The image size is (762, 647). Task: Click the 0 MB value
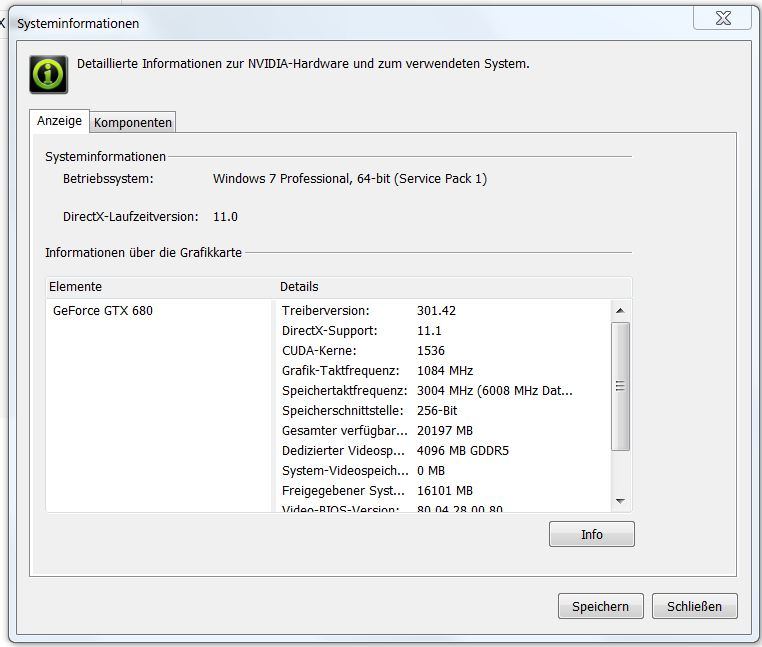[x=431, y=471]
